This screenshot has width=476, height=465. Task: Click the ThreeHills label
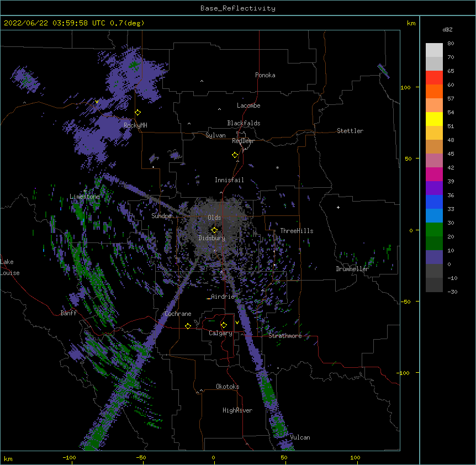[x=297, y=231]
